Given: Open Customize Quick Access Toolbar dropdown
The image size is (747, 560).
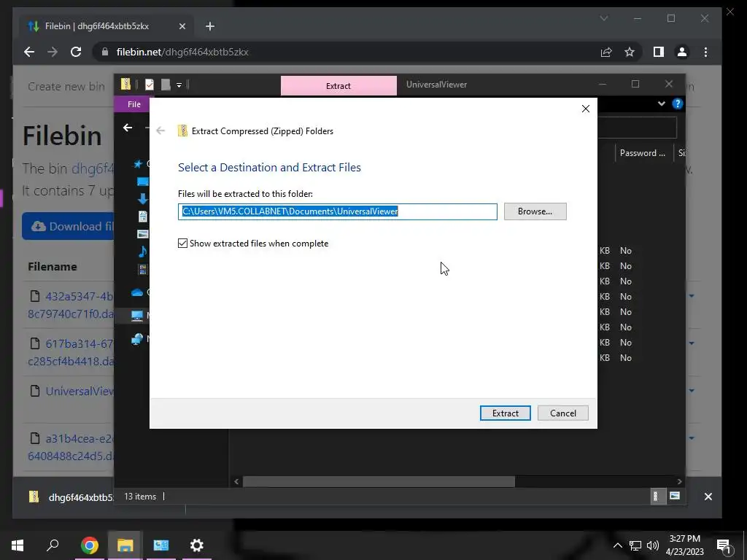Looking at the screenshot, I should point(179,85).
